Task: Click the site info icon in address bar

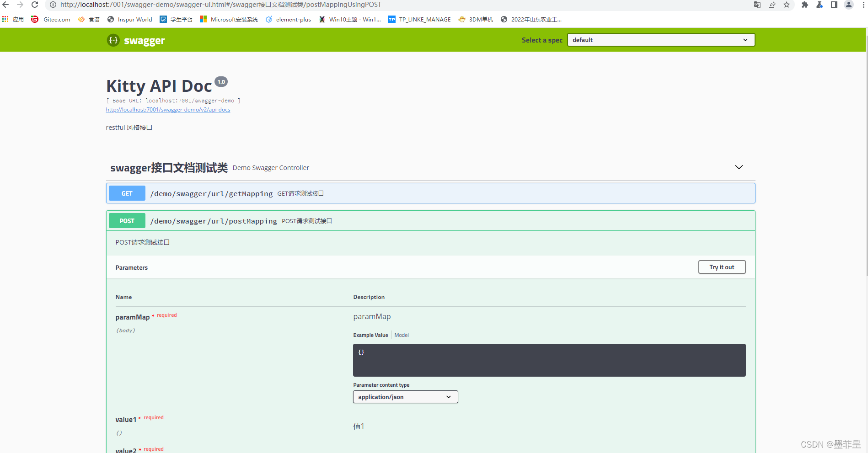Action: [53, 5]
